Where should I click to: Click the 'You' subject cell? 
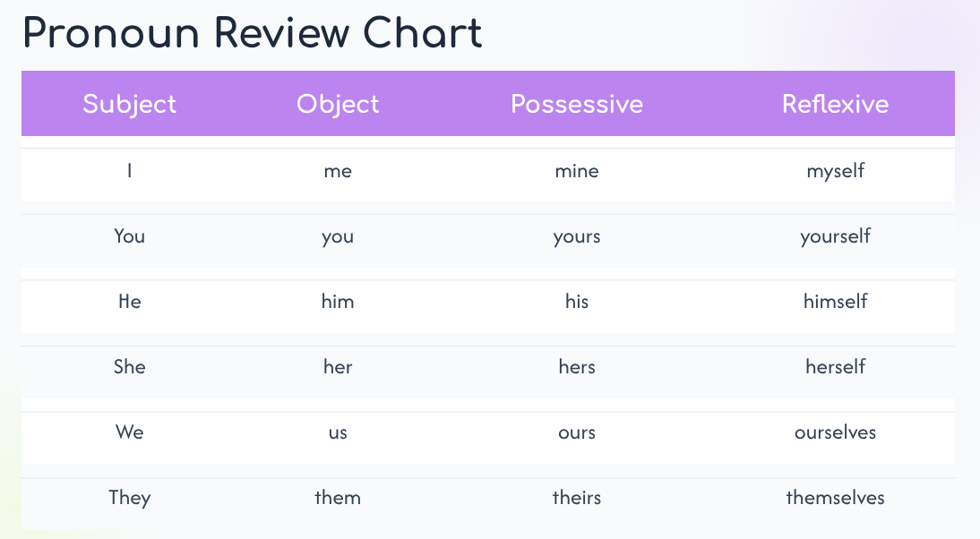click(x=130, y=236)
